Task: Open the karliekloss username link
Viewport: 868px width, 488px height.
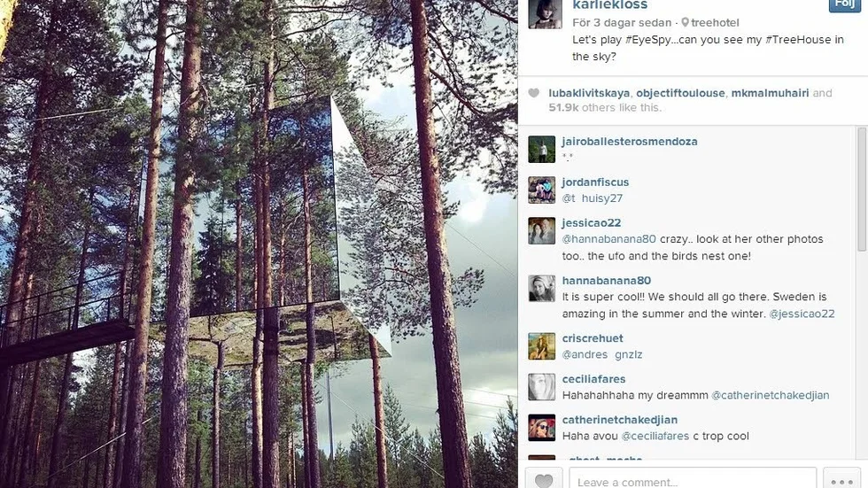Action: point(610,5)
